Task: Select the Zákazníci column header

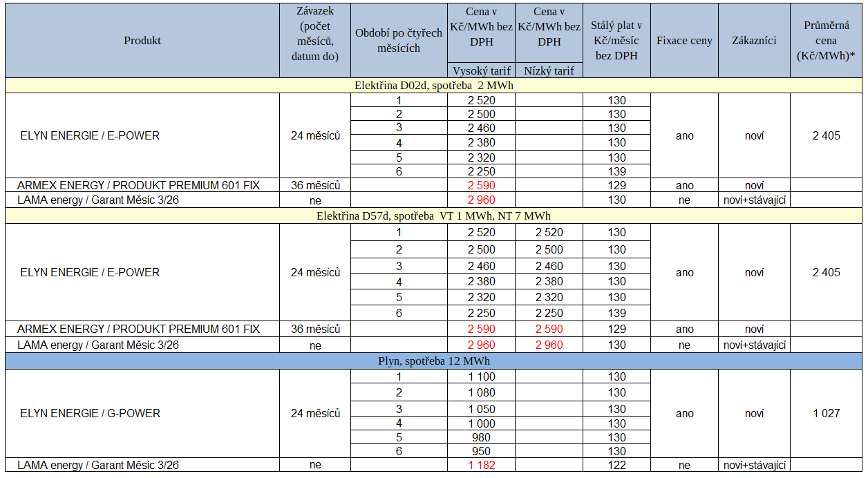Action: click(x=754, y=41)
